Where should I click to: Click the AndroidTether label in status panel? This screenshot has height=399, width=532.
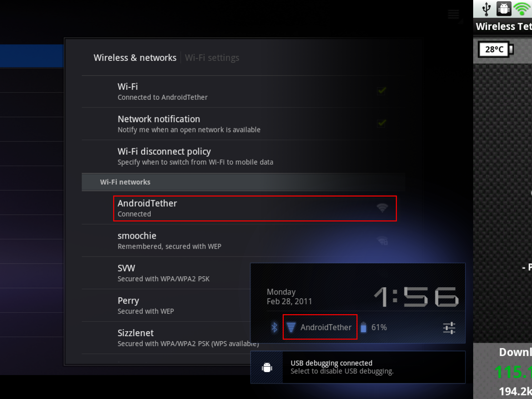326,328
